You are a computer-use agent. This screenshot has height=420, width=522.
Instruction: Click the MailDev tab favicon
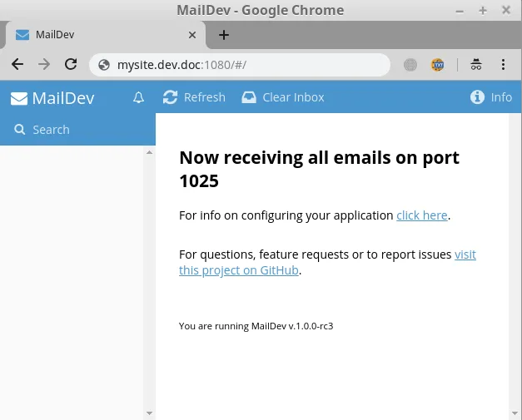pyautogui.click(x=22, y=35)
